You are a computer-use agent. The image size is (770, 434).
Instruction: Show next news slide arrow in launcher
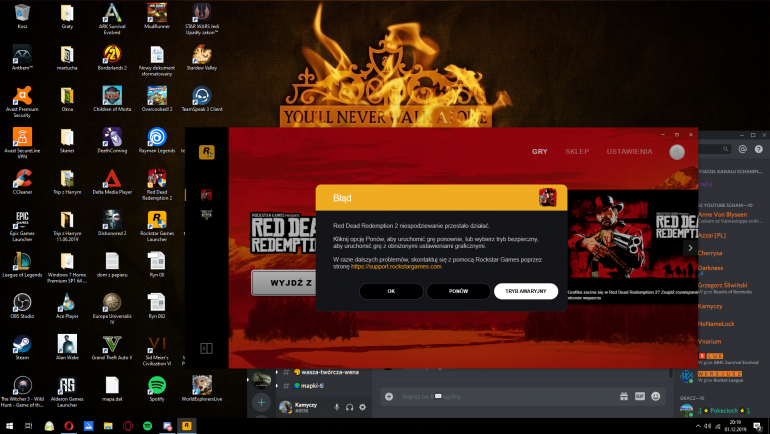coord(690,248)
